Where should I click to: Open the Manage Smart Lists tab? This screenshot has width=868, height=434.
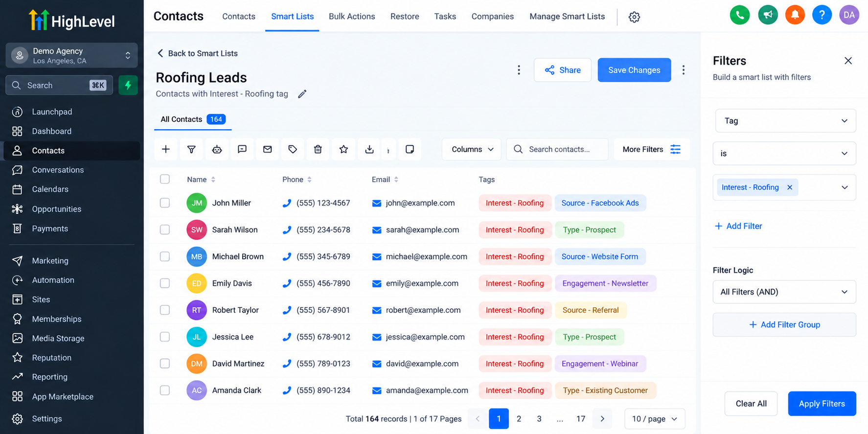pos(567,16)
